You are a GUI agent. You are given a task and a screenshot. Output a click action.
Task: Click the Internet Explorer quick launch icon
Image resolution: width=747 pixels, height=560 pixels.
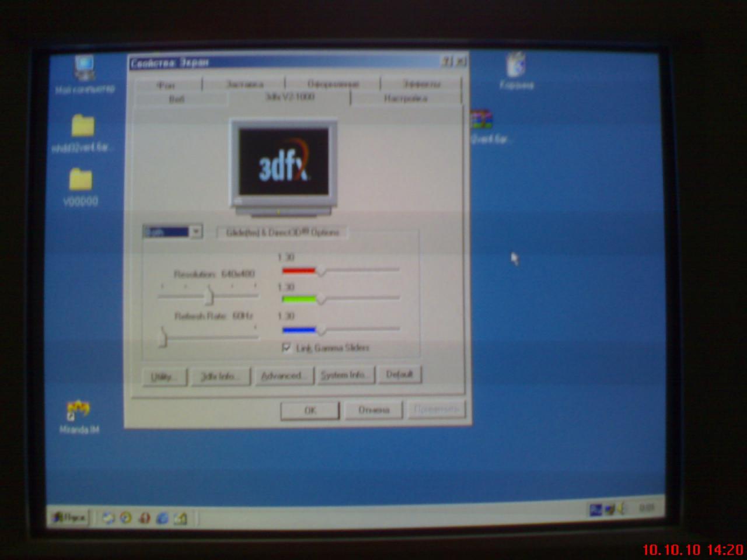point(162,517)
